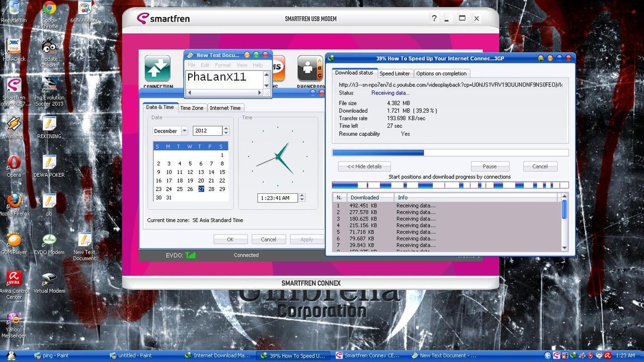Open the New Text Document desktop icon
Image resolution: width=644 pixels, height=362 pixels.
point(85,246)
